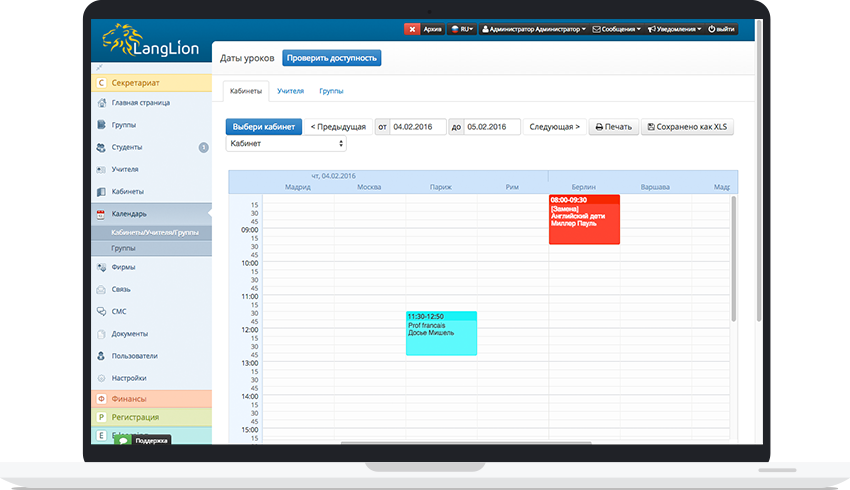Open the RU language dropdown
The width and height of the screenshot is (850, 490).
point(462,29)
